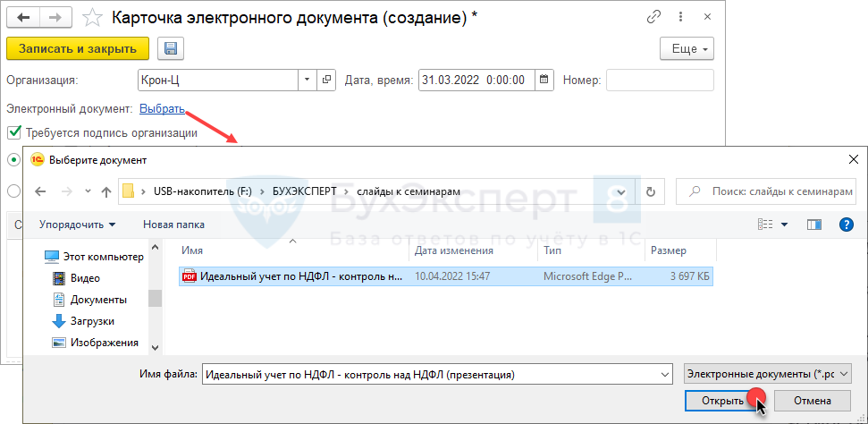Open the more options vertical dots menu
868x424 pixels.
click(x=682, y=17)
